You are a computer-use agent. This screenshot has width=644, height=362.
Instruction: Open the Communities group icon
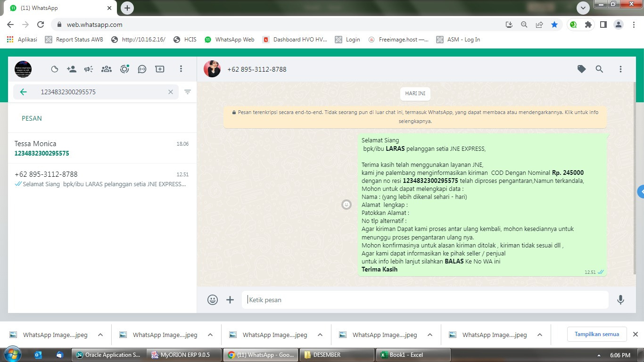[x=107, y=69]
